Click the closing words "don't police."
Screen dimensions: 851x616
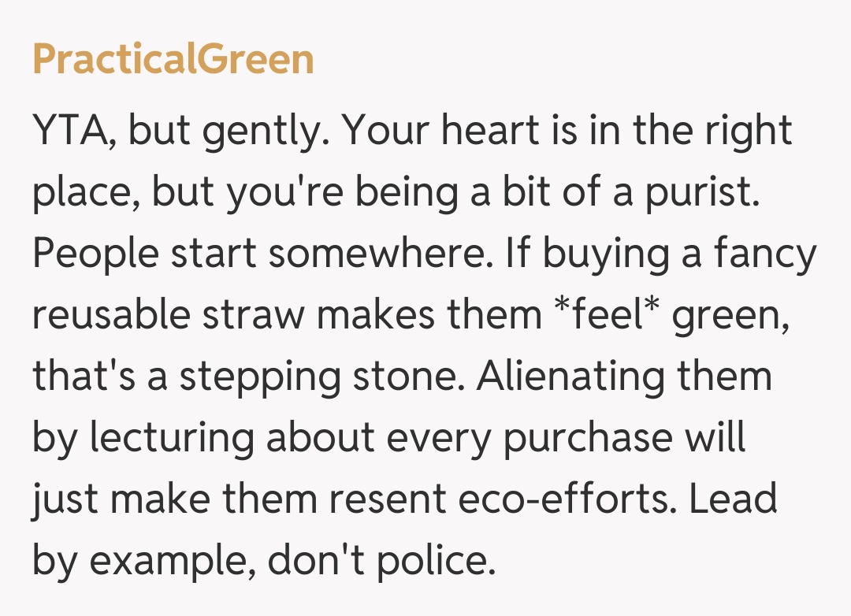point(382,562)
